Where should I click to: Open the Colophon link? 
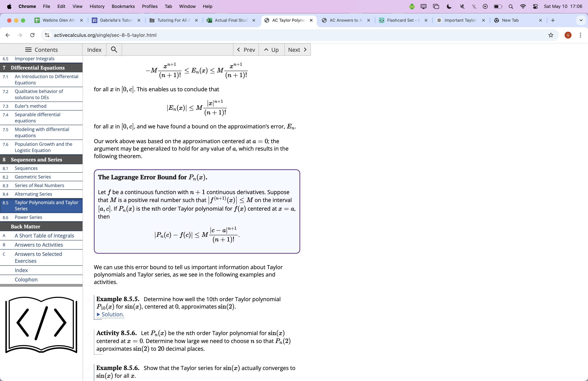26,279
